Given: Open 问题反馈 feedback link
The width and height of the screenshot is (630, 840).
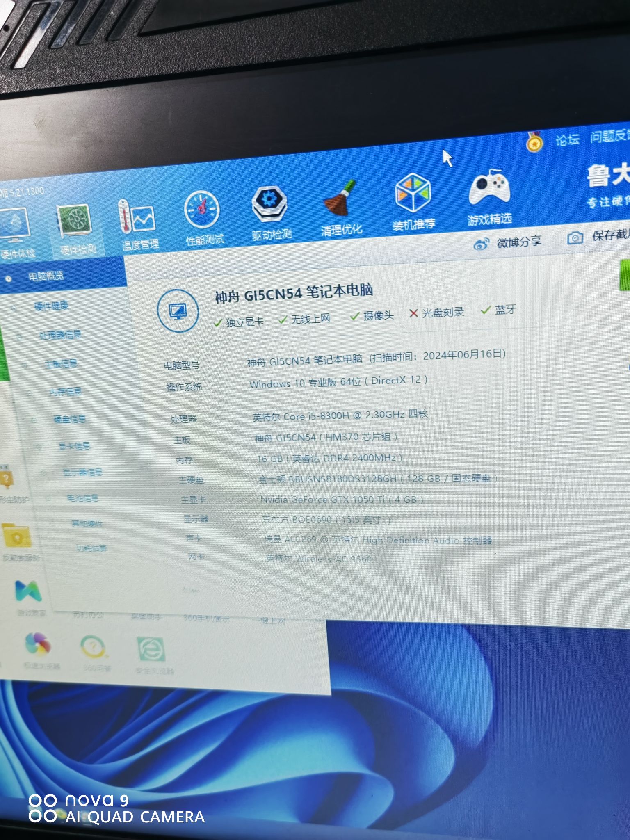Looking at the screenshot, I should (610, 136).
